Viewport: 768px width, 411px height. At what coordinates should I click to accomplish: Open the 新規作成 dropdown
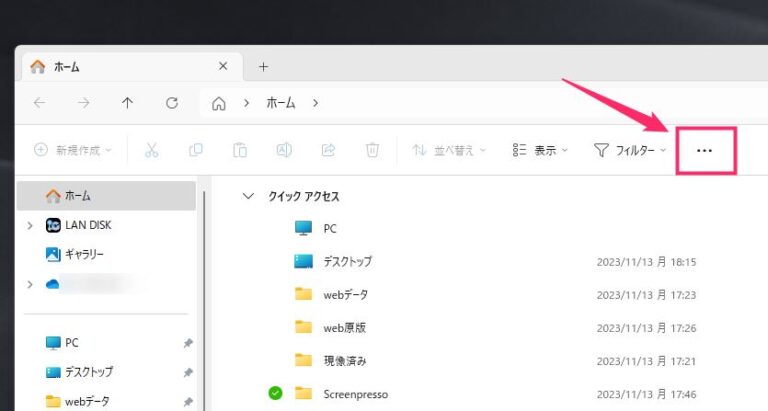click(x=73, y=150)
